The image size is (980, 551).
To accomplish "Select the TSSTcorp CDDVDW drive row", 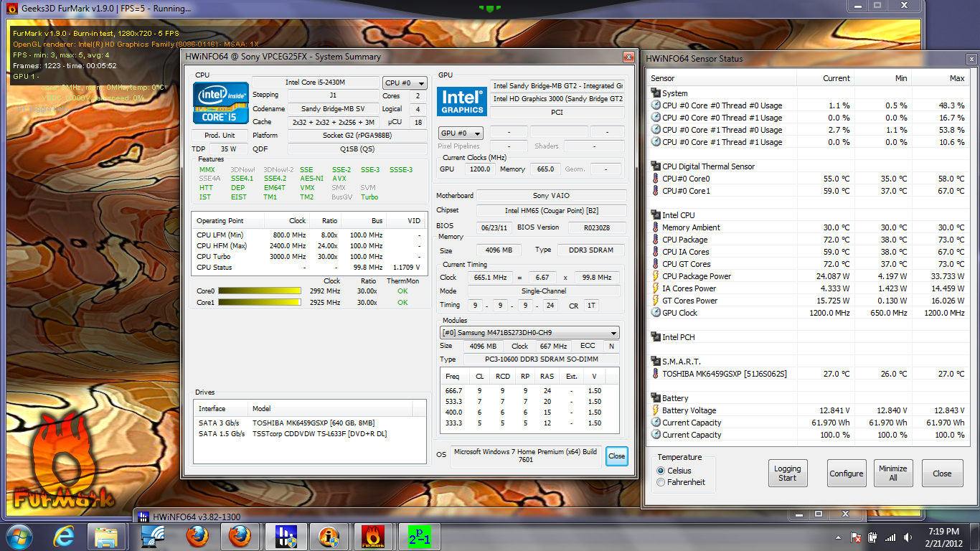I will pos(310,433).
